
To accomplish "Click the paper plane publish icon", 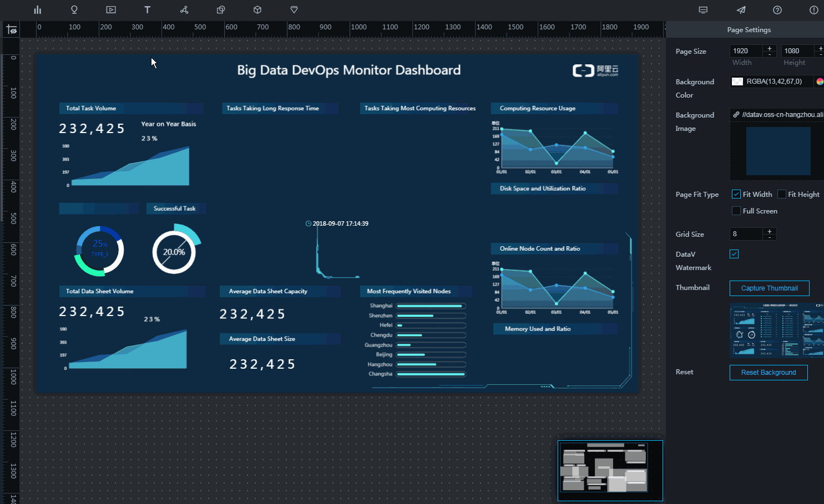I will click(741, 10).
